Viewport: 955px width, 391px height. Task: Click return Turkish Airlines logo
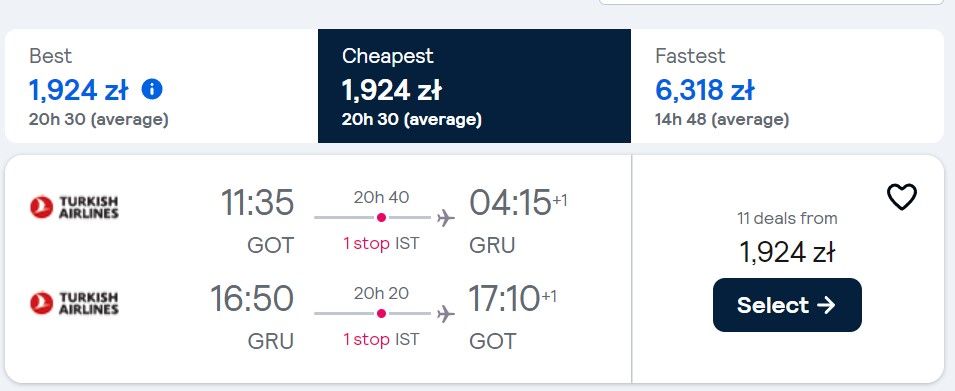(74, 303)
